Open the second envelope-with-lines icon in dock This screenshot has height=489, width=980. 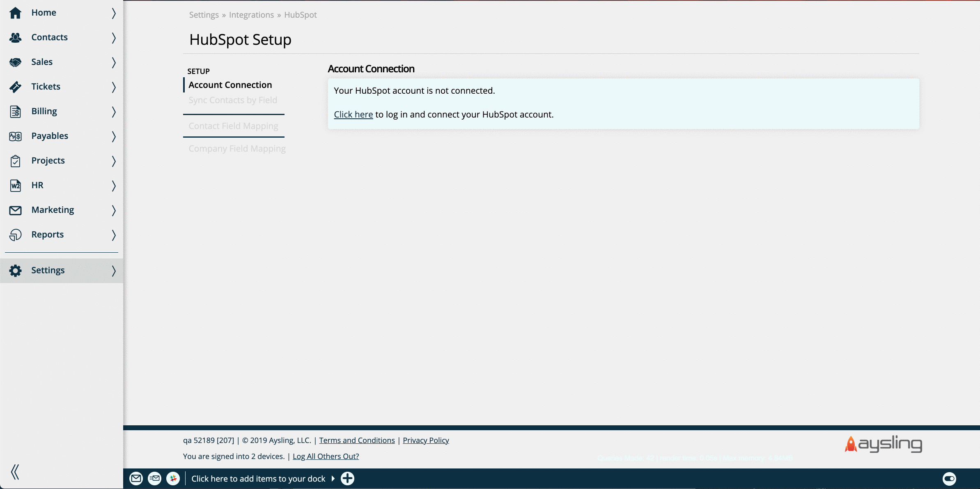(154, 478)
